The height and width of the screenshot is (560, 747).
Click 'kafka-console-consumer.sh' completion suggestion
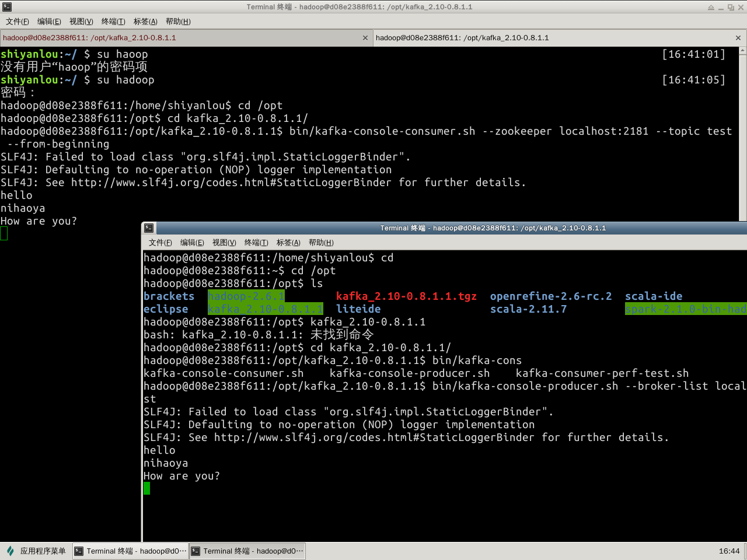click(x=224, y=373)
